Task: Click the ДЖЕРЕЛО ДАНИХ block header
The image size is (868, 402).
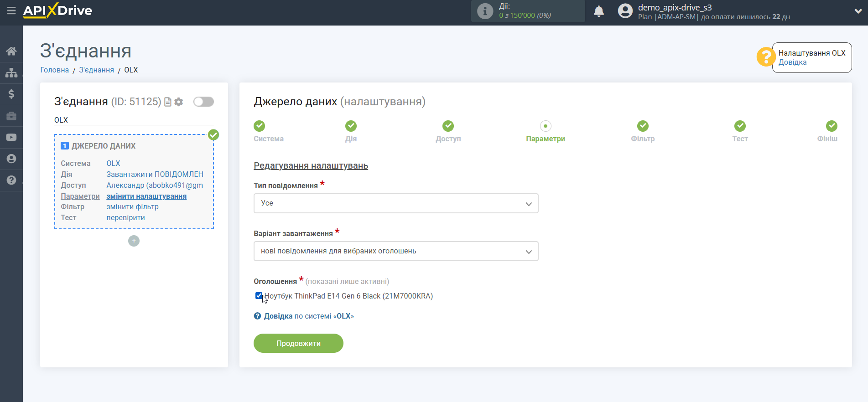Action: click(x=104, y=146)
